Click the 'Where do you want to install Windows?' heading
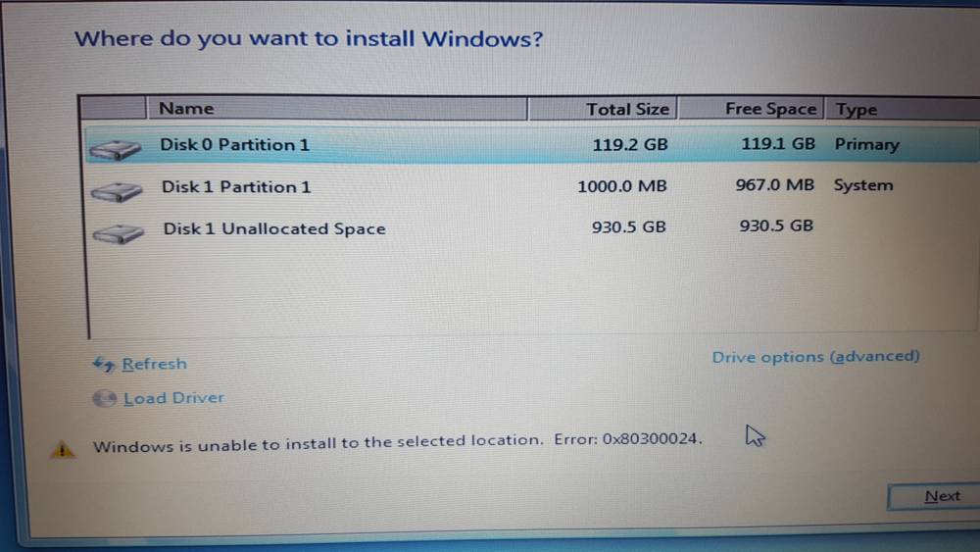Screen dimensions: 980x552 [x=309, y=39]
